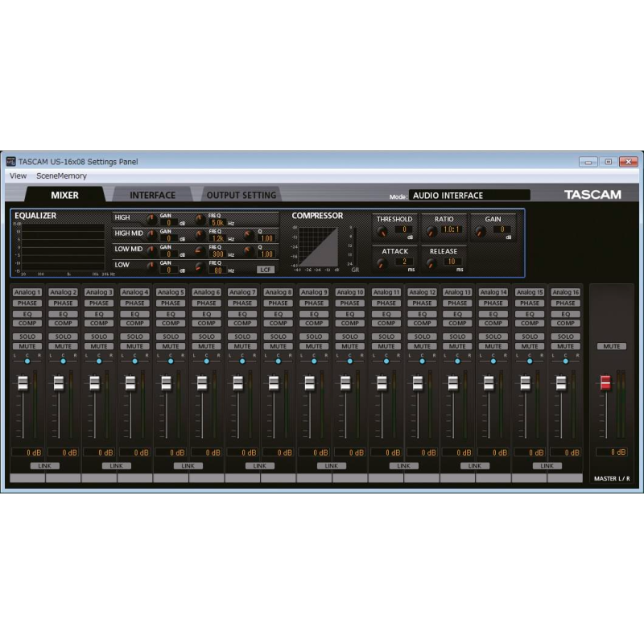Click the equalizer HIGH band frequency knob
This screenshot has height=644, width=644.
pyautogui.click(x=200, y=219)
